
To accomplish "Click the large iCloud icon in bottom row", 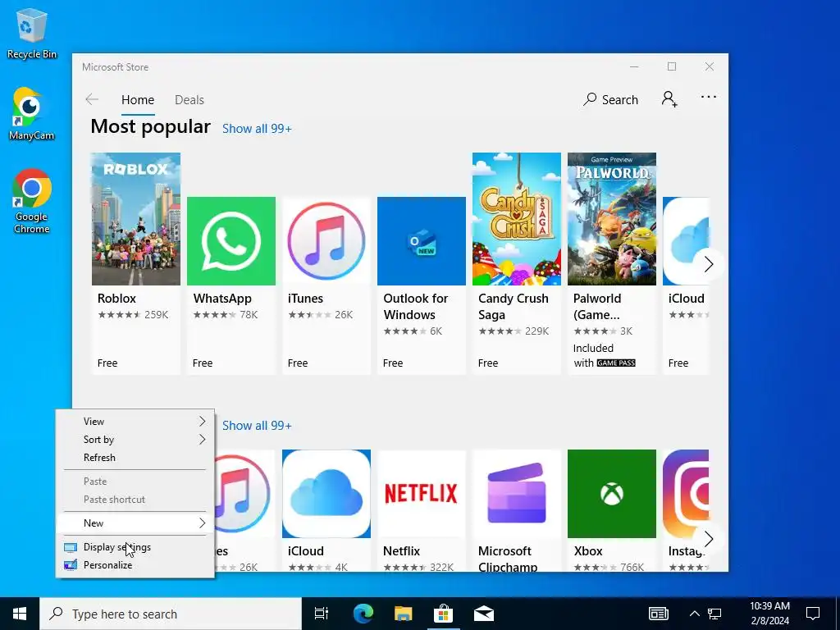I will tap(326, 493).
